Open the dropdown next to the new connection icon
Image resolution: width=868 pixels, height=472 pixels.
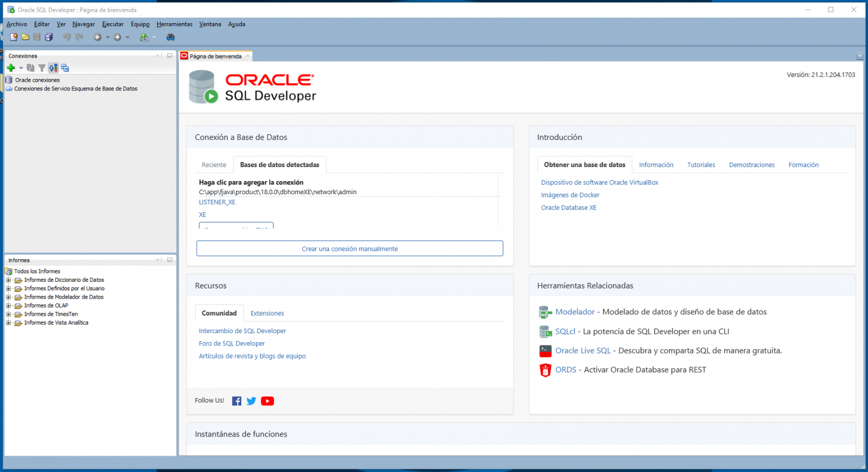coord(21,68)
